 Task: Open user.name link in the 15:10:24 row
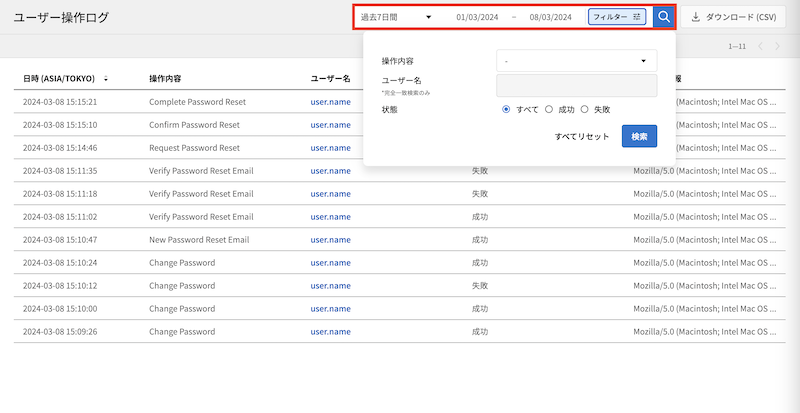tap(331, 262)
